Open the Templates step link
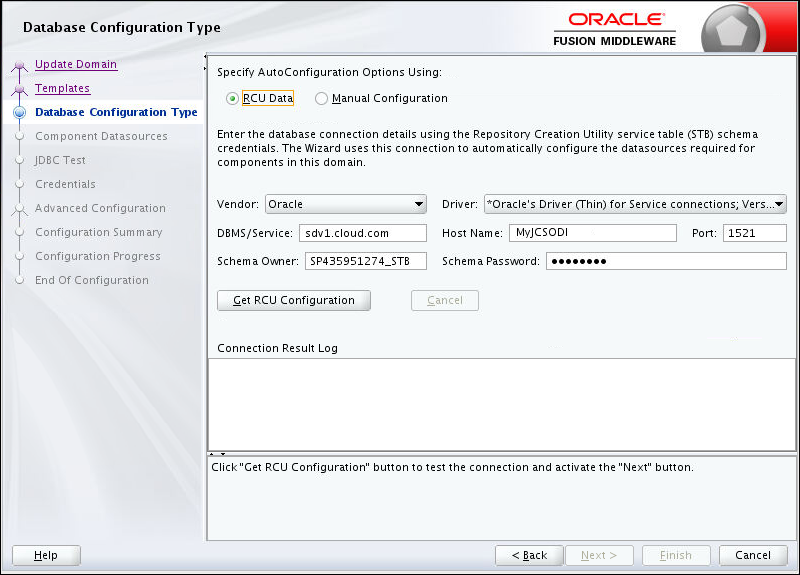The width and height of the screenshot is (800, 575). [x=62, y=88]
